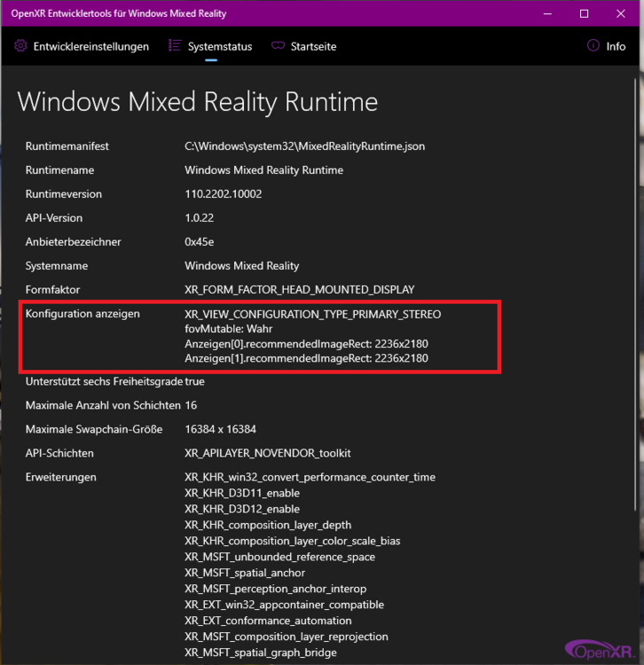644x665 pixels.
Task: Click swapchain size value 16384 x 16384
Action: (x=220, y=429)
